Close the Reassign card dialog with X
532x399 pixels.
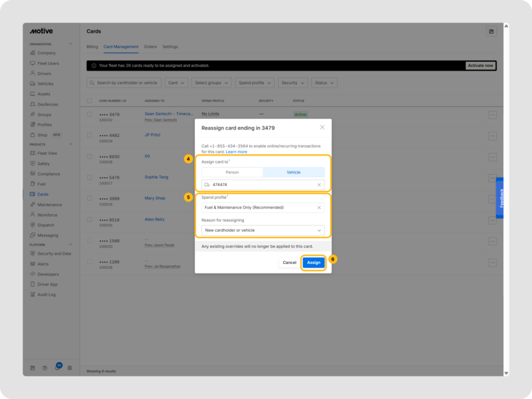point(322,127)
